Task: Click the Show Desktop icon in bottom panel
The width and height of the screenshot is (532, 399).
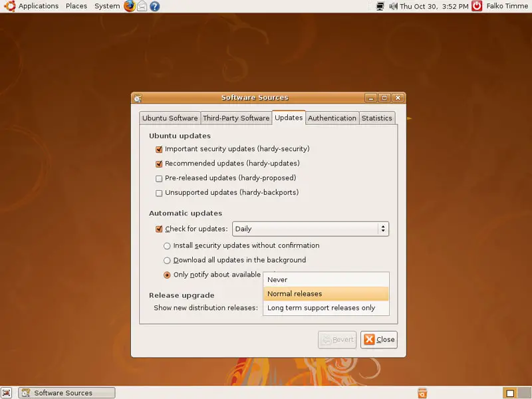Action: pos(7,393)
